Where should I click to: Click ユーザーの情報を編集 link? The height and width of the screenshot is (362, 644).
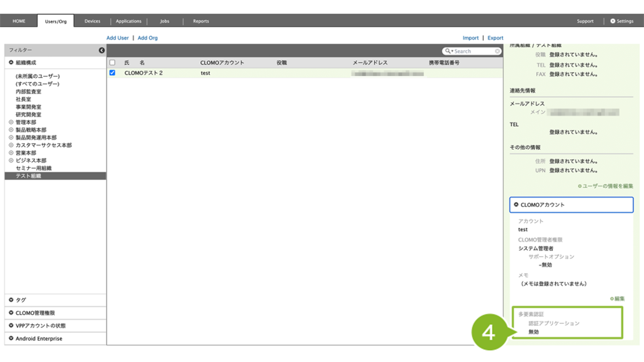pos(607,186)
